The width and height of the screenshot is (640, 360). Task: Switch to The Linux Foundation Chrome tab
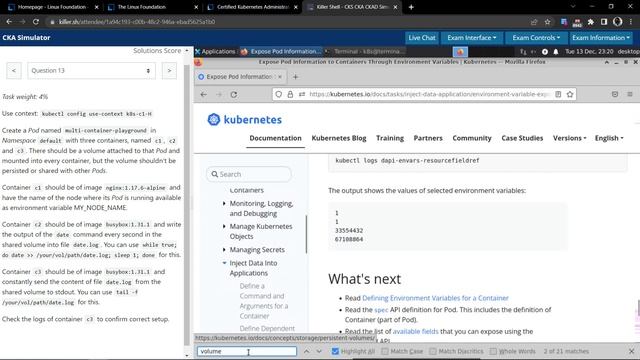tap(152, 7)
